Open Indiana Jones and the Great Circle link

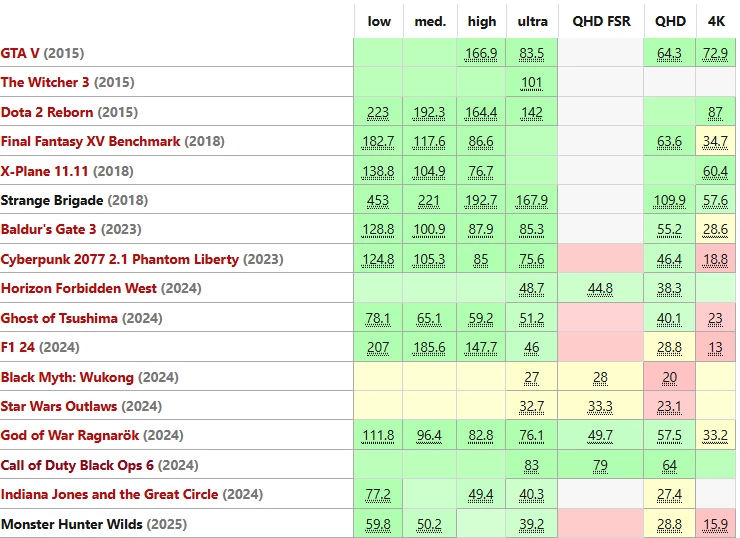tap(109, 494)
